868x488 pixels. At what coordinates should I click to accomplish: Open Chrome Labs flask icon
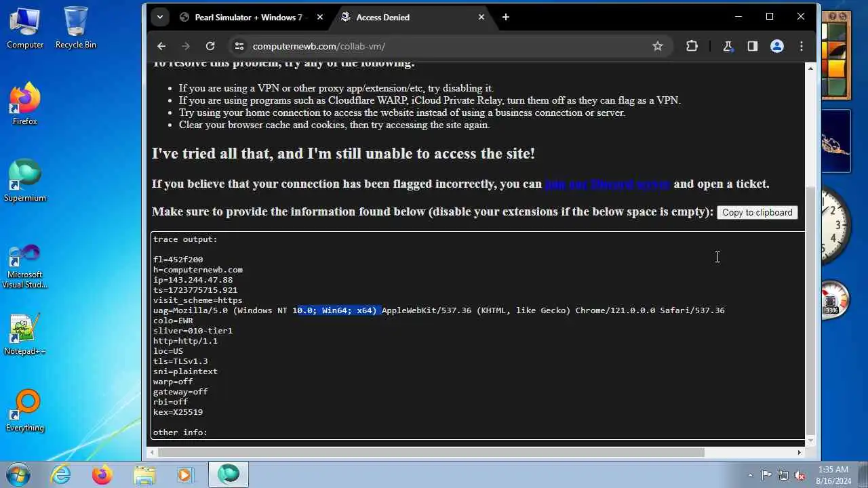coord(728,46)
